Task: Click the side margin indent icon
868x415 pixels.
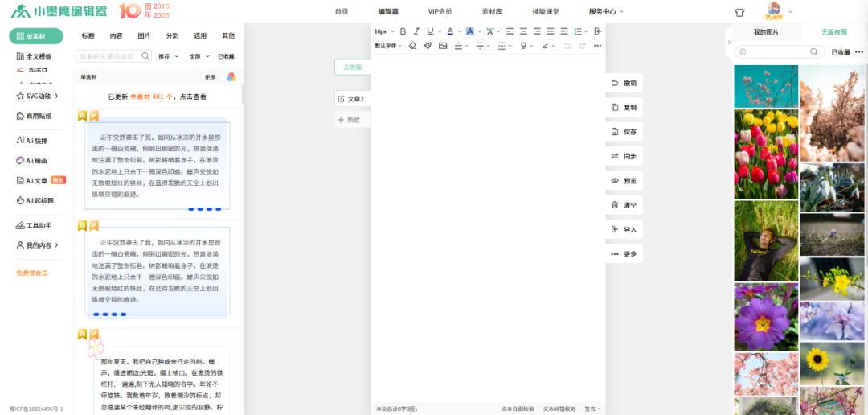Action: [502, 46]
